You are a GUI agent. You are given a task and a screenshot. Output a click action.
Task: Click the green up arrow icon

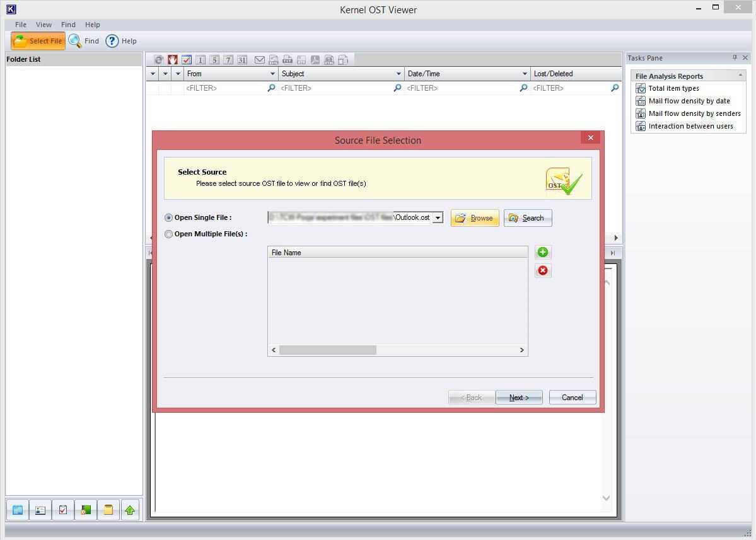click(x=130, y=510)
